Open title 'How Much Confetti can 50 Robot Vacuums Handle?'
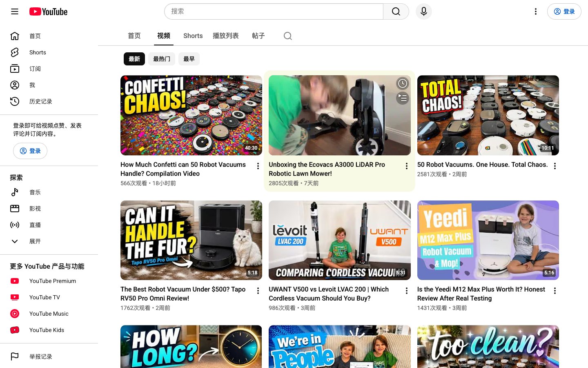 183,169
